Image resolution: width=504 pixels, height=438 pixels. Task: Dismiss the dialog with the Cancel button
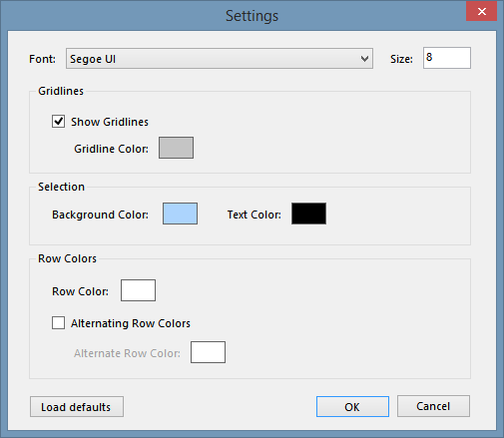[x=433, y=406]
